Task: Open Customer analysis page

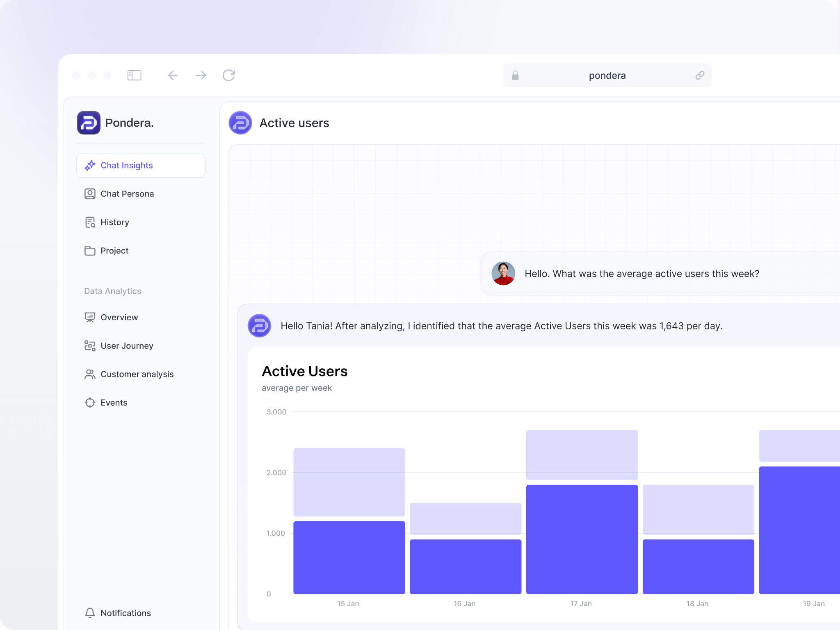Action: point(141,374)
